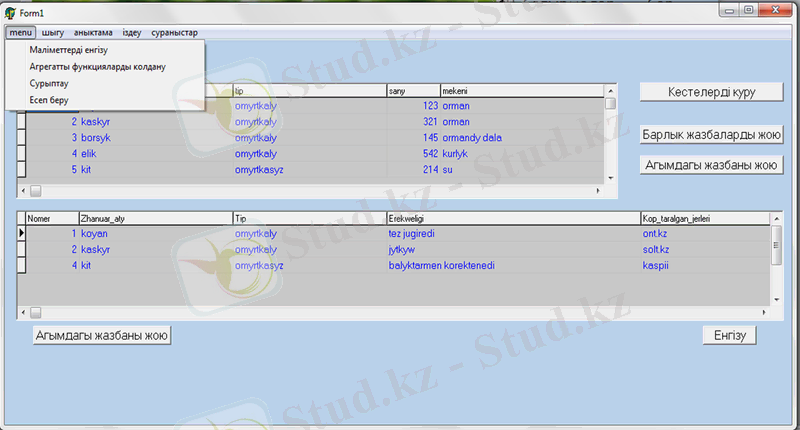Click solt.kz cell
The width and height of the screenshot is (800, 430).
(705, 249)
